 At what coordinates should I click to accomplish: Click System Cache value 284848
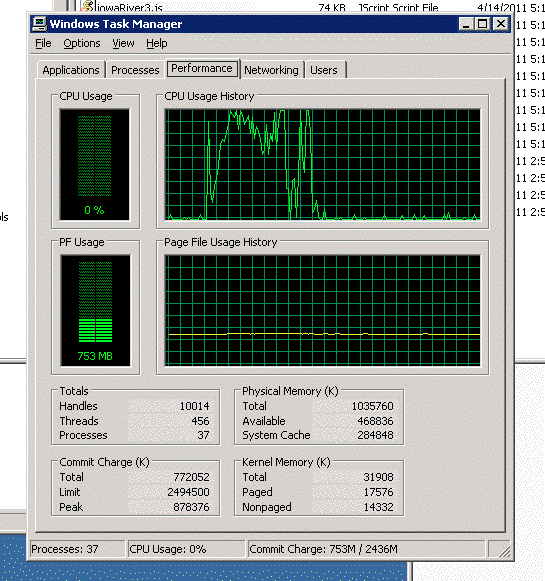click(x=375, y=435)
